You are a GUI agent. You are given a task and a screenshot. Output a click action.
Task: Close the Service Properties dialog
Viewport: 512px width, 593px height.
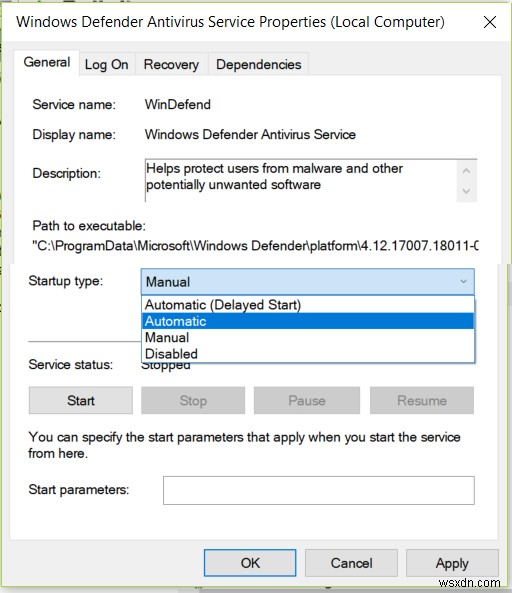coord(490,22)
